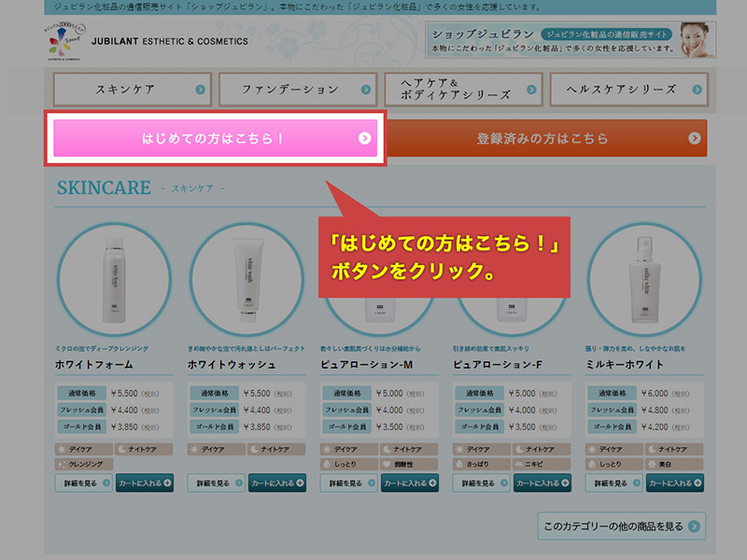The height and width of the screenshot is (560, 747).
Task: Click the ナイトケア tag on ピュアローション-M
Action: 409,449
